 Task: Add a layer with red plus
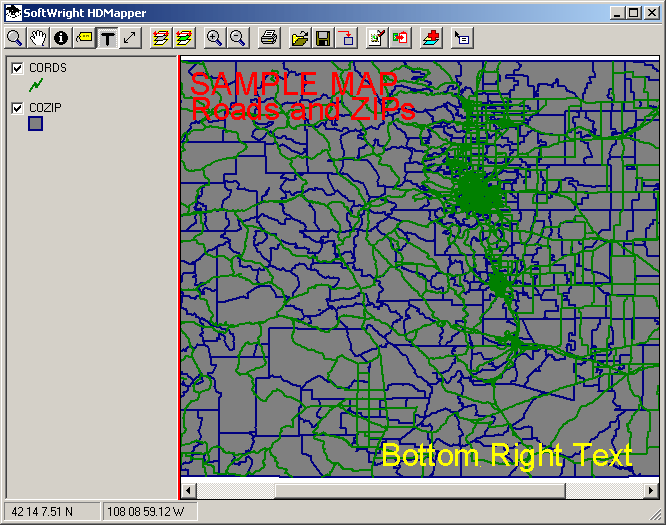point(431,38)
